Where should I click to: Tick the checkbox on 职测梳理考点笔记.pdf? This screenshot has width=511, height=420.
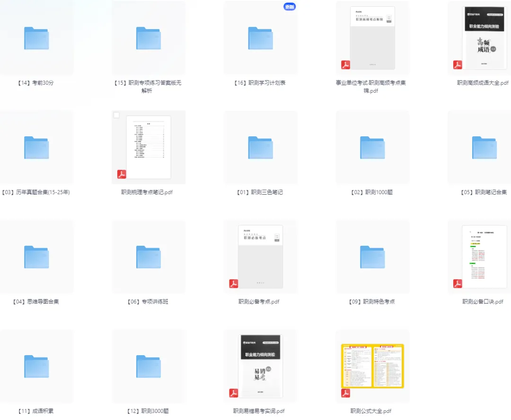(116, 115)
